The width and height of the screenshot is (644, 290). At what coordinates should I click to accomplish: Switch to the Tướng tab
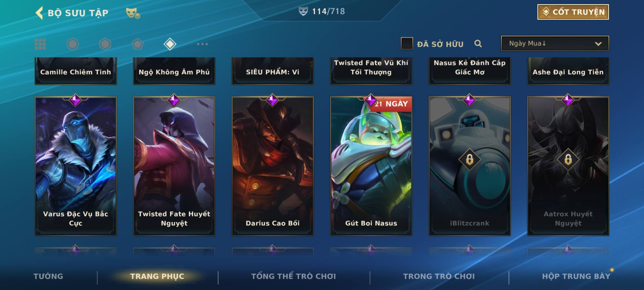[x=48, y=276]
